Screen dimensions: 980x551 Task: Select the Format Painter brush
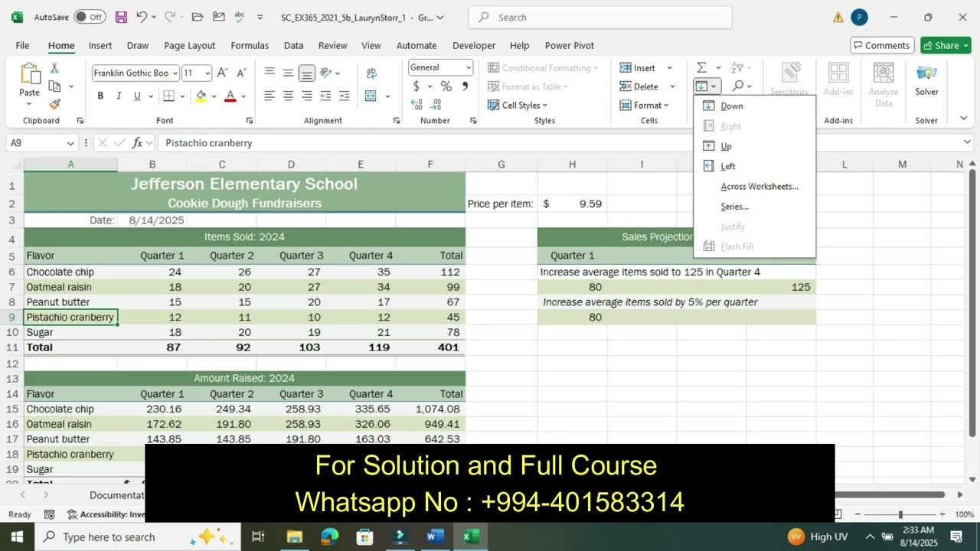point(54,104)
